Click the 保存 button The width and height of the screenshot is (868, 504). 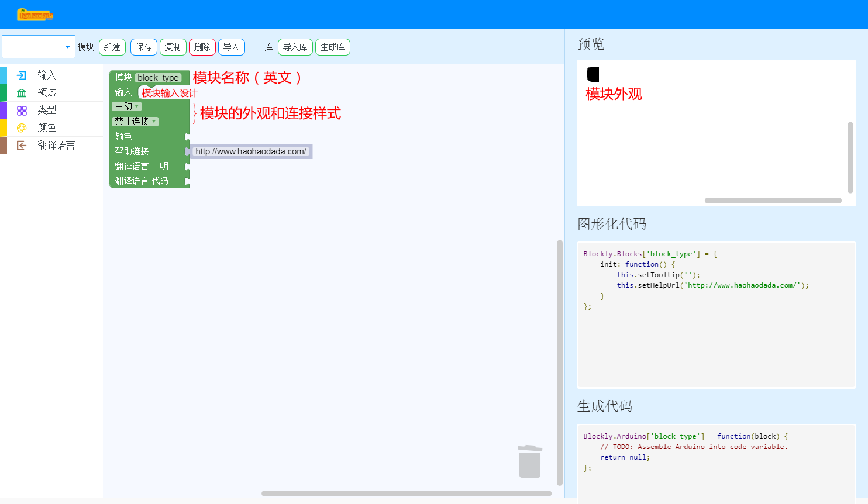pyautogui.click(x=144, y=47)
